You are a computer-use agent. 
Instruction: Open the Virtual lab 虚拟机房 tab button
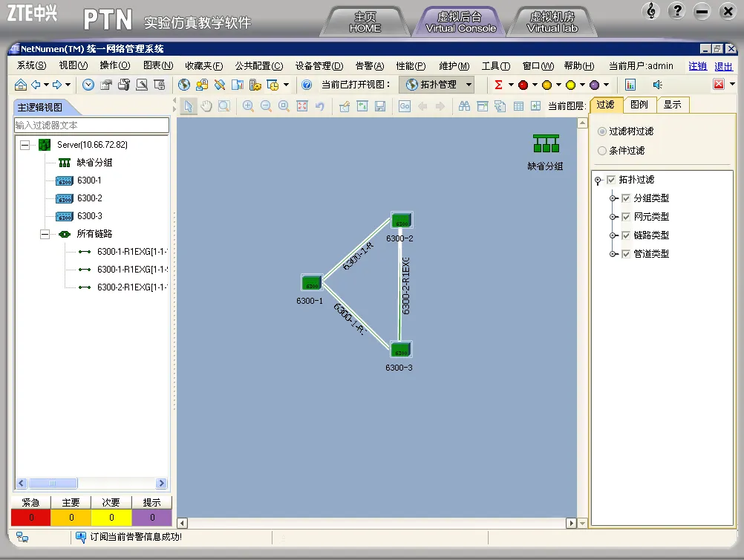click(x=552, y=22)
